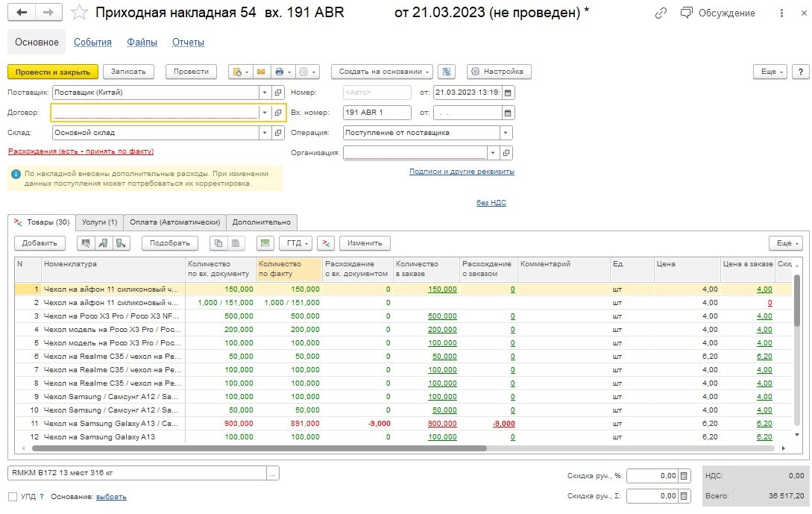Open the Оплата (Автоматически) tab
Screen dimensions: 812x514
coord(175,222)
